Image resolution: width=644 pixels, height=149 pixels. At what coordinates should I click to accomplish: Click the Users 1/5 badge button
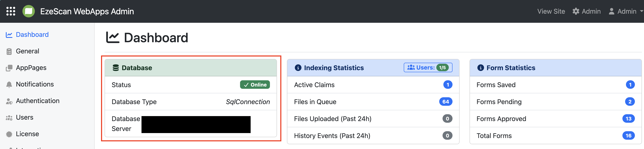click(428, 67)
